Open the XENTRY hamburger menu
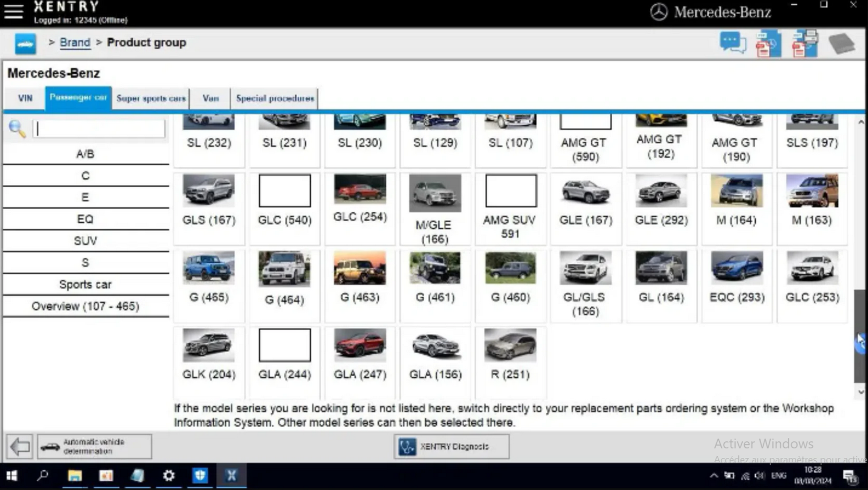The height and width of the screenshot is (490, 868). [x=14, y=11]
